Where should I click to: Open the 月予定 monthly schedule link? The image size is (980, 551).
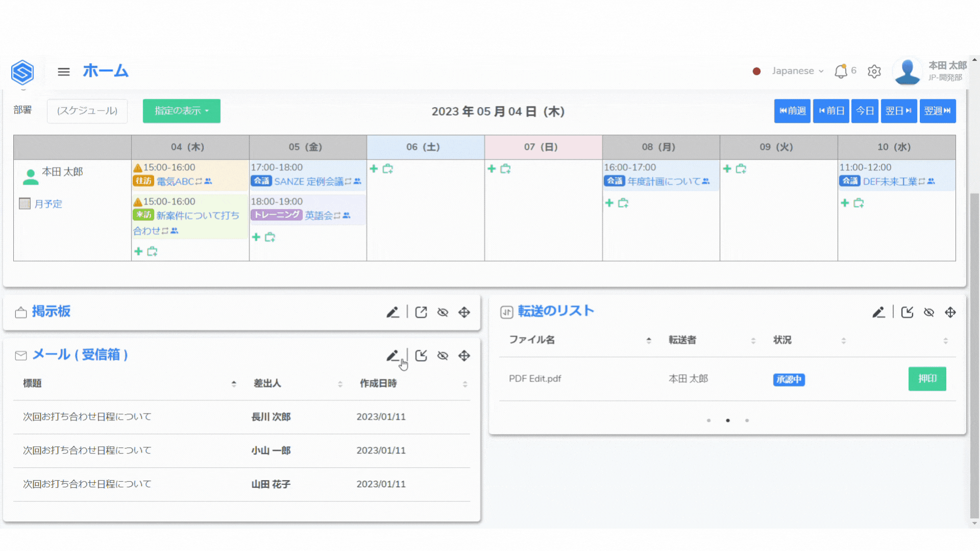(48, 204)
